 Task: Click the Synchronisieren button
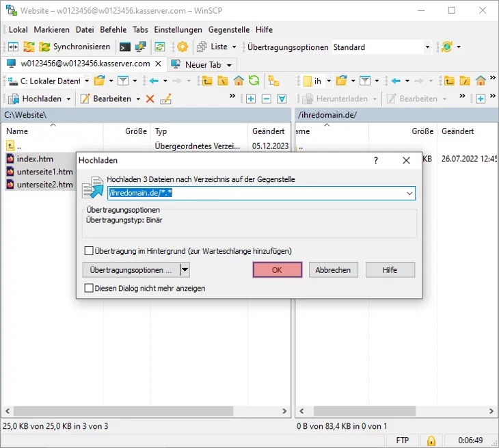(x=75, y=47)
